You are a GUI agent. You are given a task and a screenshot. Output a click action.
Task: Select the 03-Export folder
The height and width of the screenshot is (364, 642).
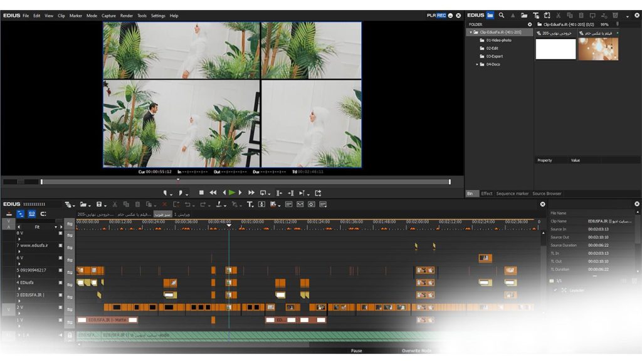(x=494, y=56)
